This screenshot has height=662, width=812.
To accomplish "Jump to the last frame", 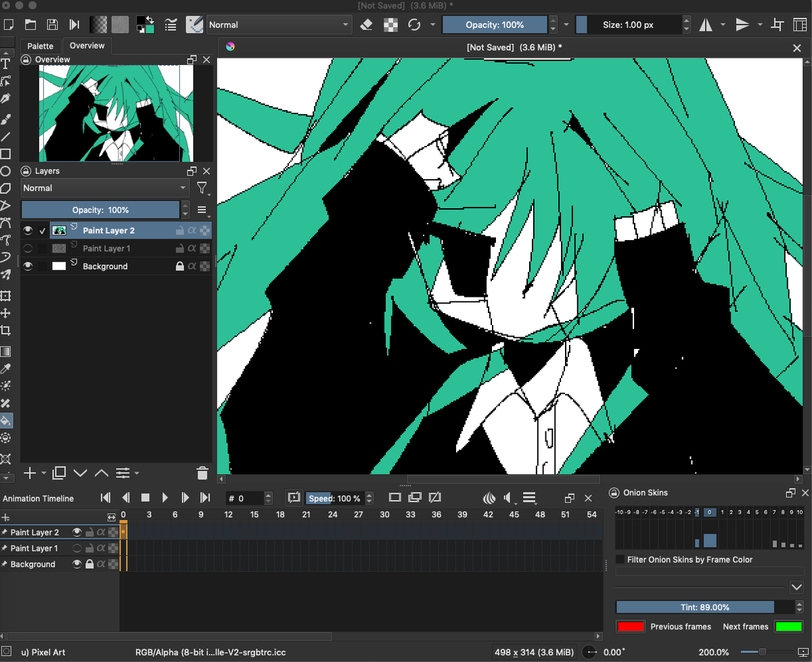I will [205, 498].
